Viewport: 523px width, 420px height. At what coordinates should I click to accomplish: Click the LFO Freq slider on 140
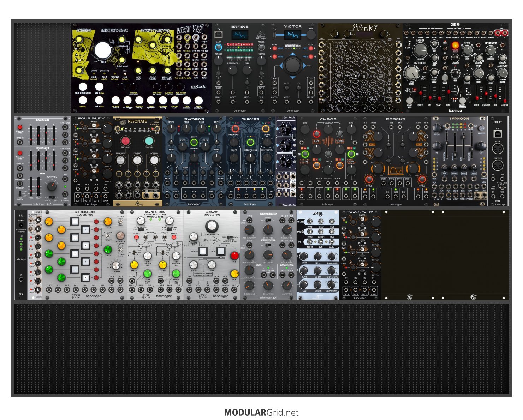31,186
